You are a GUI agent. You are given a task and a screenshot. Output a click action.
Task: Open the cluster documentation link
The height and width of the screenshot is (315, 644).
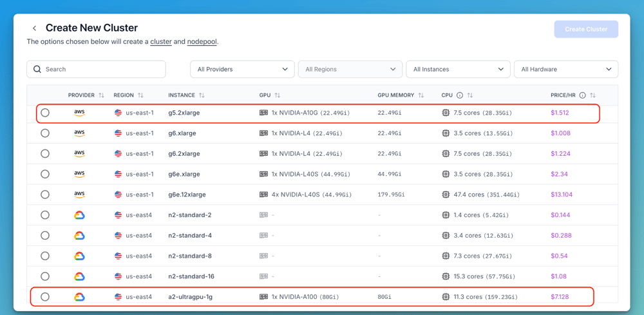click(x=160, y=42)
